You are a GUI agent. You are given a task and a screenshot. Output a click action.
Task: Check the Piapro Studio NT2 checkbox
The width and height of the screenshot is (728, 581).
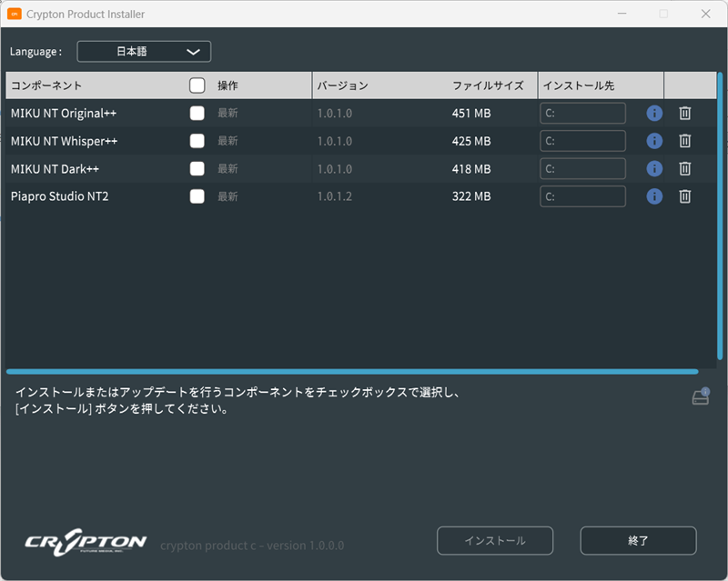point(197,196)
